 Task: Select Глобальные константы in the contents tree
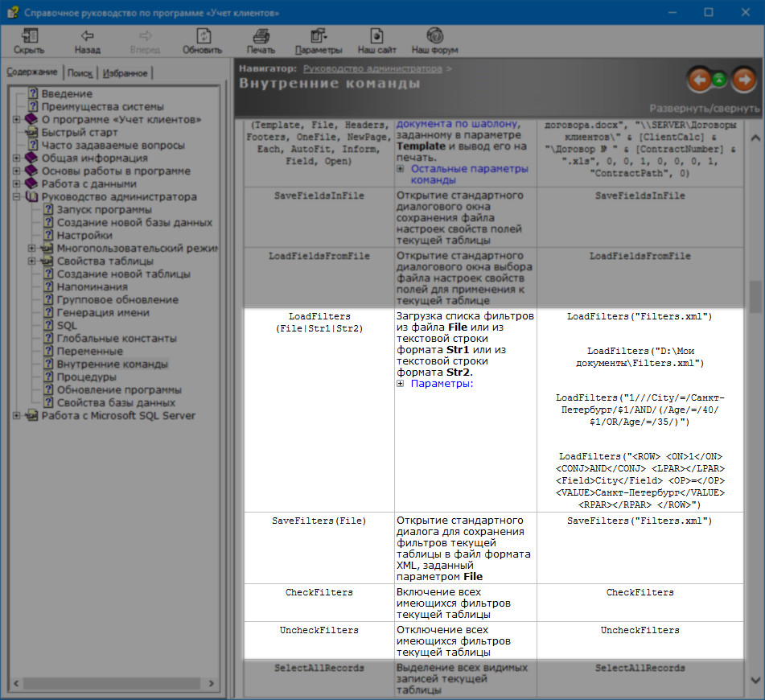116,339
